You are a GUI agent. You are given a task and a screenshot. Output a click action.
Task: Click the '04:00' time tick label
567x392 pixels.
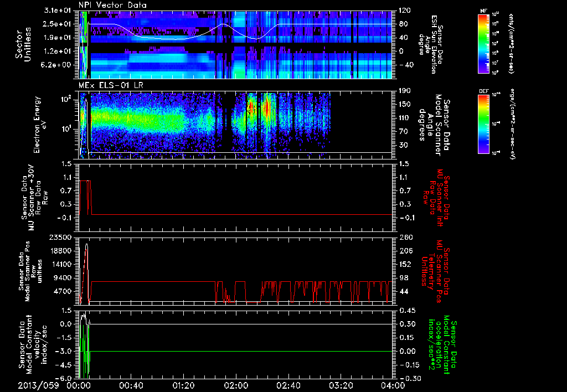coord(394,385)
